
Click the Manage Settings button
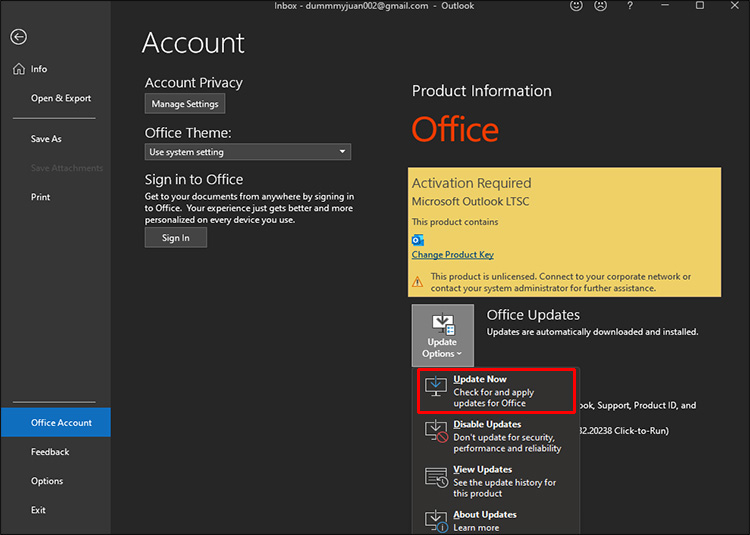coord(185,103)
